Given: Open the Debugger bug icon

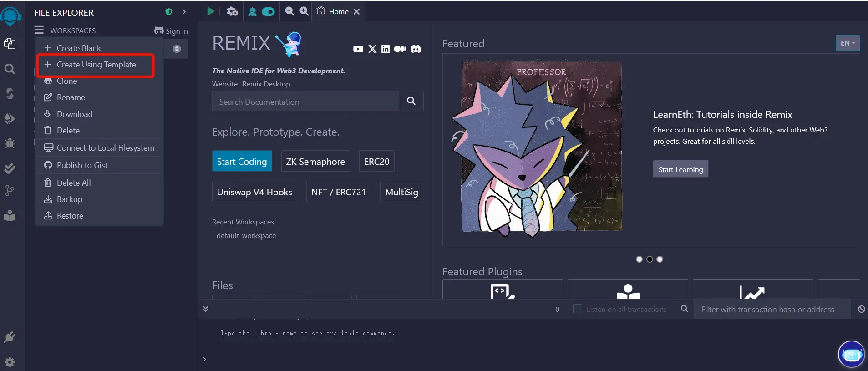Looking at the screenshot, I should pos(10,143).
